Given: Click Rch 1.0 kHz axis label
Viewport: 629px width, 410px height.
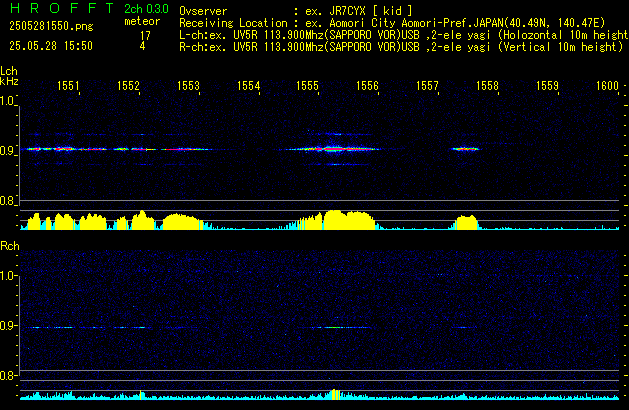Looking at the screenshot, I should point(7,276).
